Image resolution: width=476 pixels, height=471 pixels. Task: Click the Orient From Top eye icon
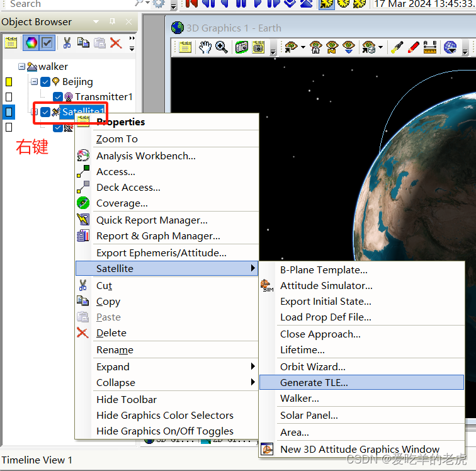pyautogui.click(x=349, y=47)
